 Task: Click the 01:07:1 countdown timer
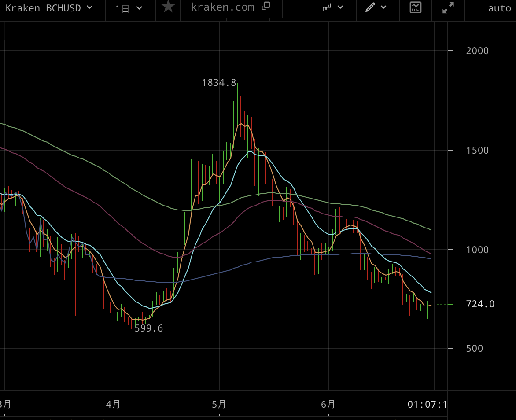coord(427,404)
